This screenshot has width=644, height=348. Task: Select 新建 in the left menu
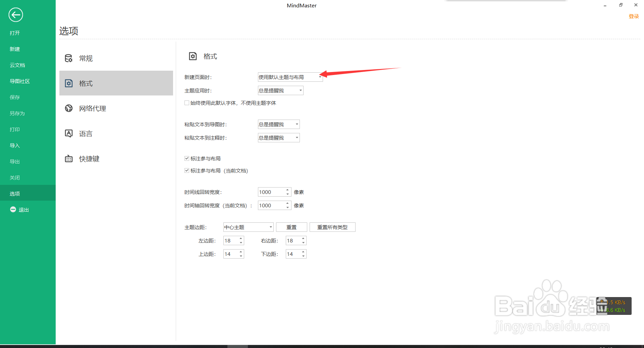coord(15,49)
